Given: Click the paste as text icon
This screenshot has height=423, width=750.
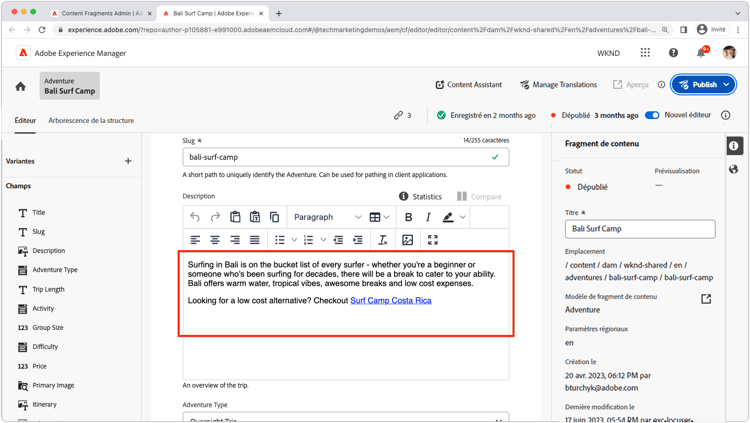Looking at the screenshot, I should click(255, 217).
